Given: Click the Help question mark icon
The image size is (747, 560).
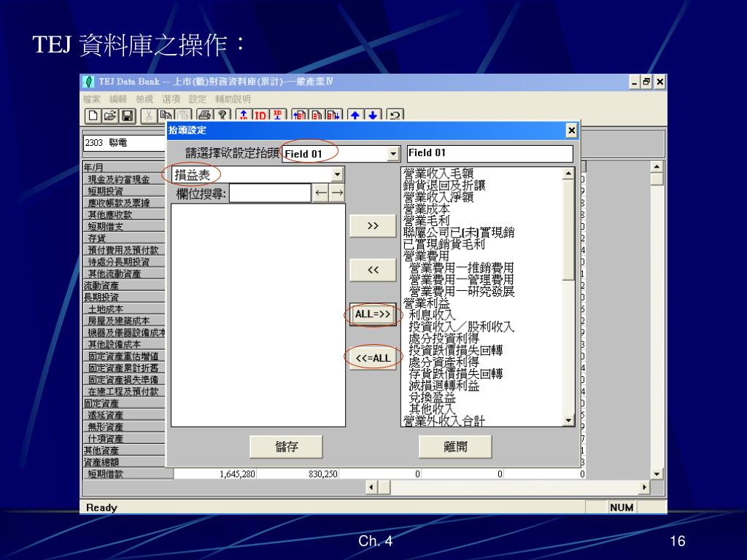Looking at the screenshot, I should (x=222, y=115).
